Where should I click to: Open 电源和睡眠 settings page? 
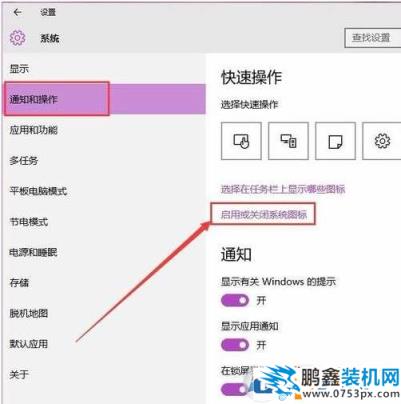[x=33, y=252]
